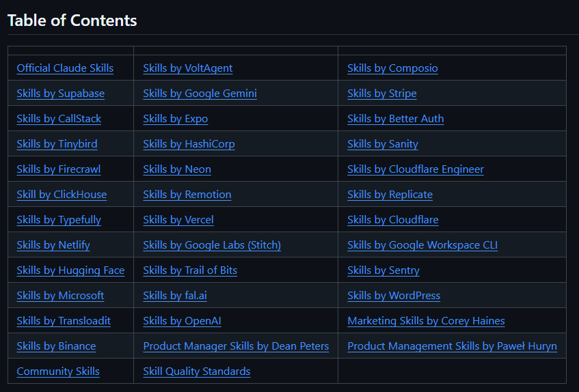Jump to Skills by Vercel
This screenshot has height=392, width=579.
tap(178, 220)
